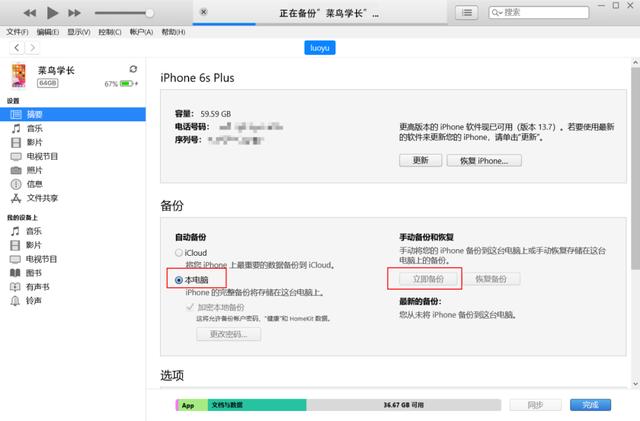Select the iCloud backup radio button
This screenshot has height=421, width=640.
pos(178,253)
